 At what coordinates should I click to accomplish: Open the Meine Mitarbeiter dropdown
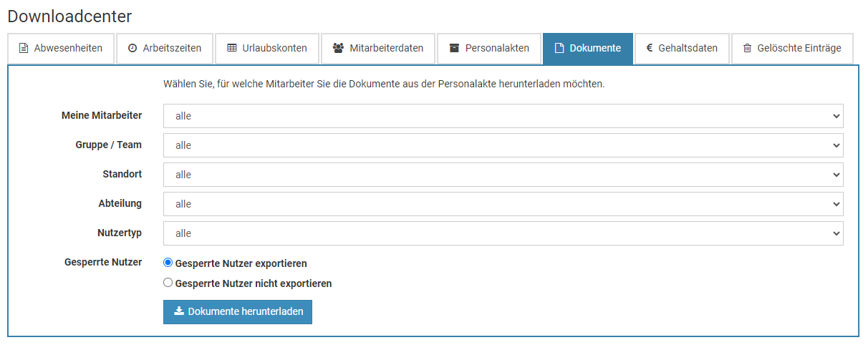503,116
